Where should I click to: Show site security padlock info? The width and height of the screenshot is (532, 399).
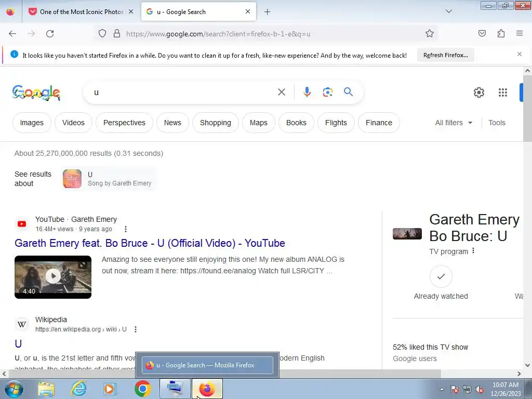coord(117,34)
